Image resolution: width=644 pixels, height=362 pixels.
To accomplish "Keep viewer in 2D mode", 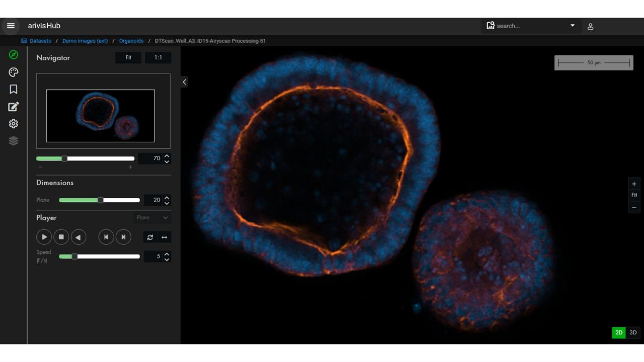I will click(618, 332).
